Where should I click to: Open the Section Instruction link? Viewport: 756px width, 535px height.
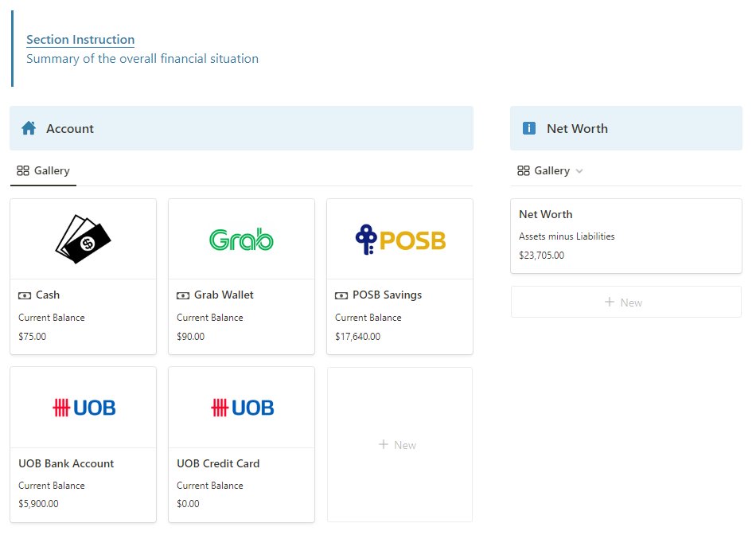click(x=80, y=40)
